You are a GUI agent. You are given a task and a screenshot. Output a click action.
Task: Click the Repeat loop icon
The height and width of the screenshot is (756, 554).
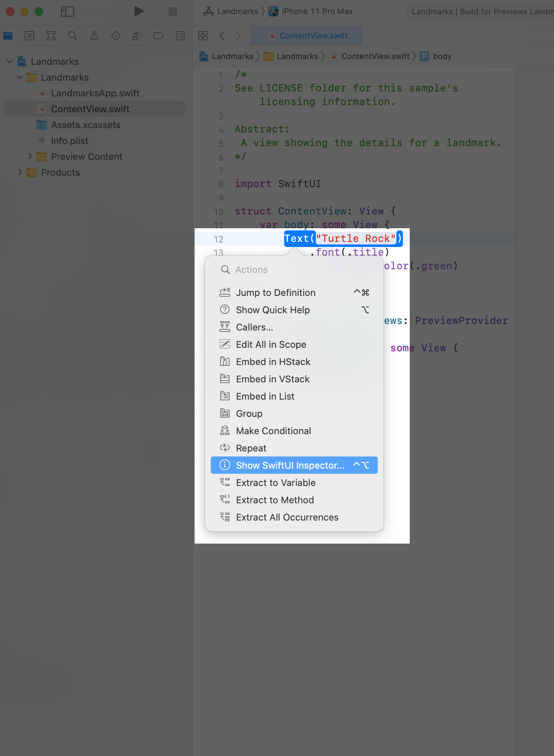point(225,448)
